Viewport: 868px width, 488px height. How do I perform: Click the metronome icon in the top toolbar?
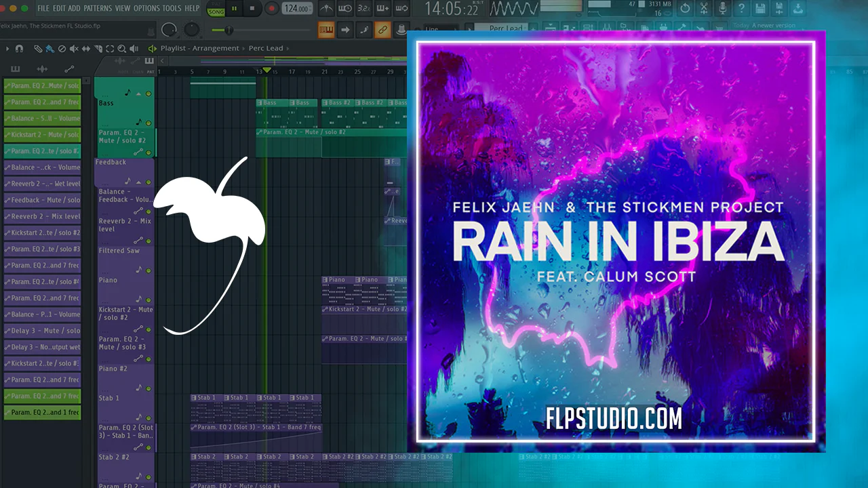(x=326, y=9)
